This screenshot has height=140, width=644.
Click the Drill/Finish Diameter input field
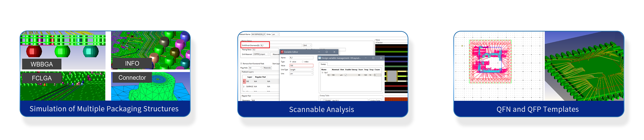(x=281, y=45)
